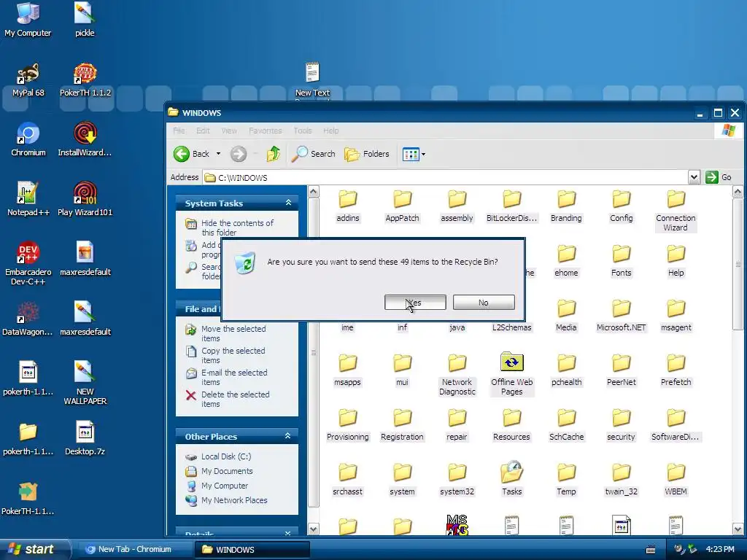Screen dimensions: 747x560
Task: Open the Edit menu
Action: (203, 131)
